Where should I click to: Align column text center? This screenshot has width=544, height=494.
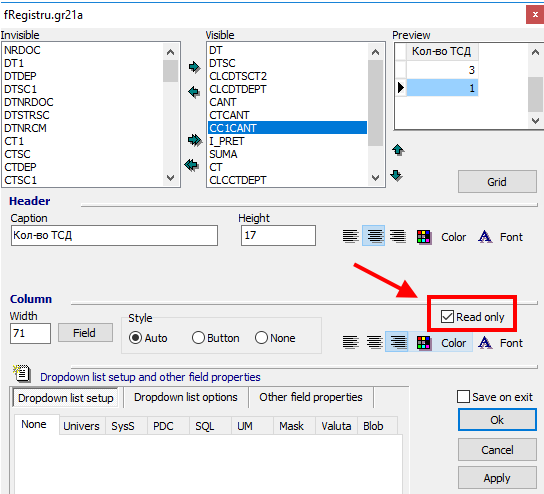(374, 342)
